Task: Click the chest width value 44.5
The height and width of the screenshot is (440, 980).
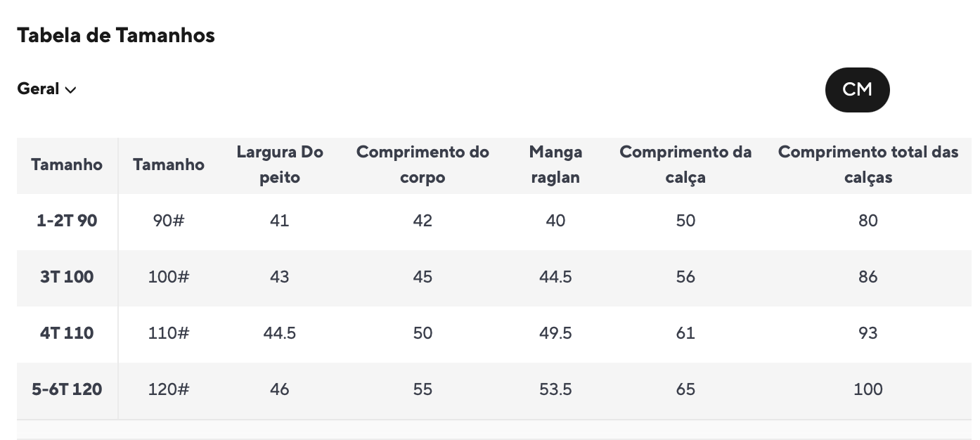Action: 279,333
